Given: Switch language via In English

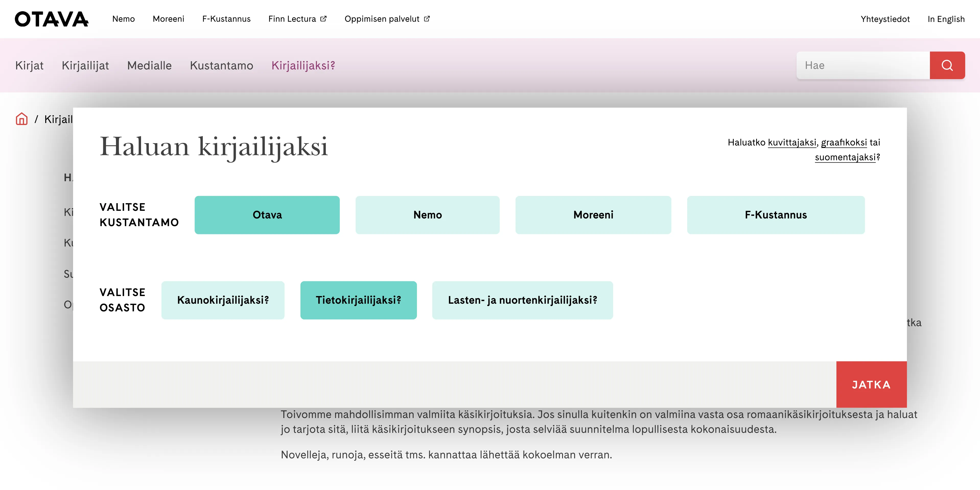Looking at the screenshot, I should (x=946, y=19).
